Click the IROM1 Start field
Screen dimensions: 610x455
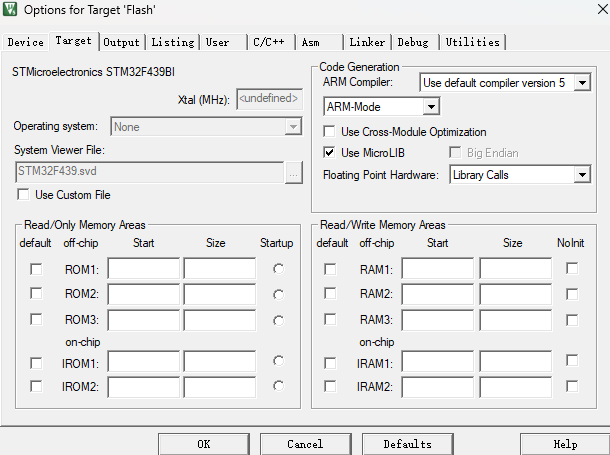(x=144, y=361)
